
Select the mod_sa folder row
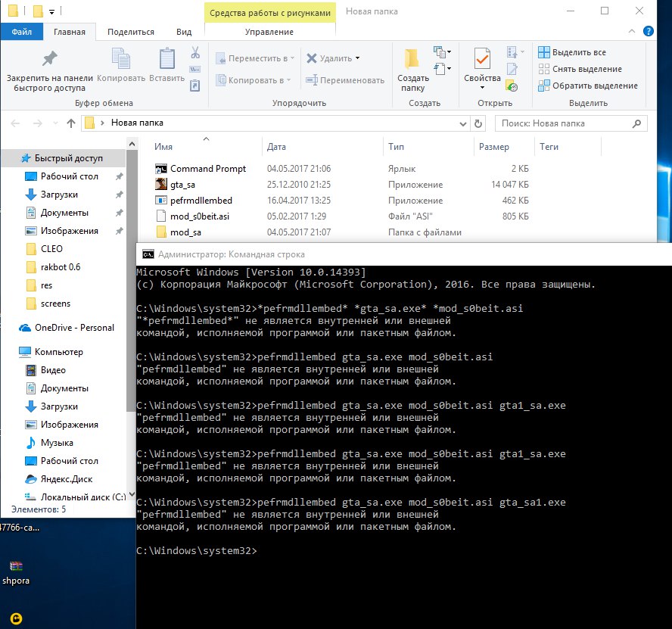pos(342,232)
